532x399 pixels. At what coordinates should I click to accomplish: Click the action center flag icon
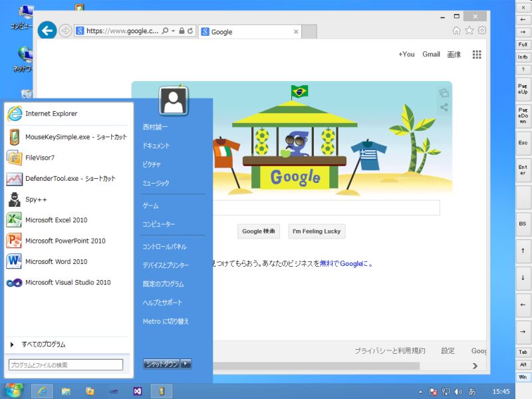(433, 392)
